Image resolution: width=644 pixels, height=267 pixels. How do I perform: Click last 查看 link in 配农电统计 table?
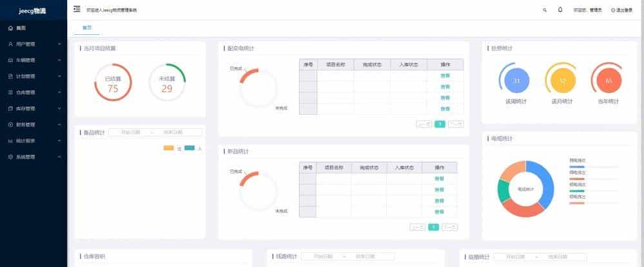[x=445, y=109]
